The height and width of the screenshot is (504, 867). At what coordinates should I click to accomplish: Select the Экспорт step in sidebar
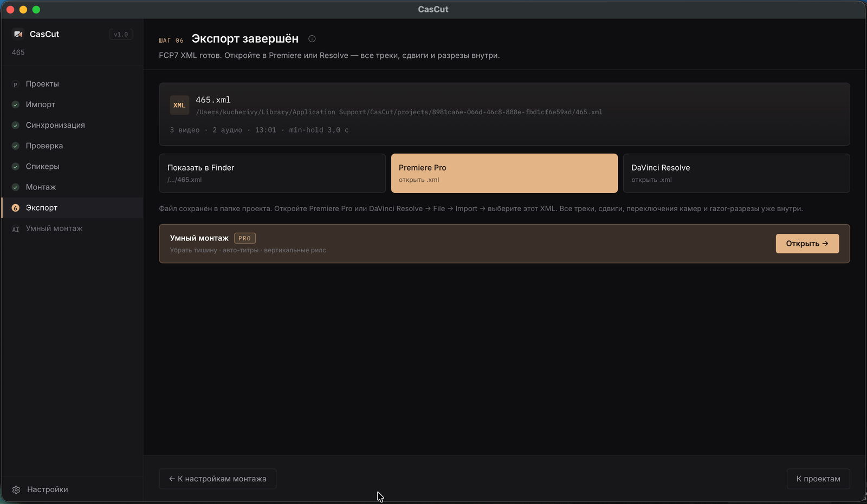73,208
